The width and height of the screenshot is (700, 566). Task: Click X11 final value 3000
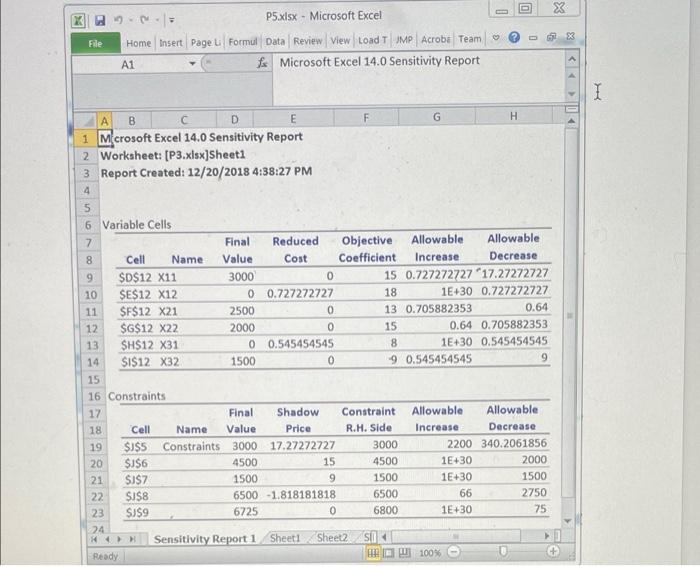(241, 277)
